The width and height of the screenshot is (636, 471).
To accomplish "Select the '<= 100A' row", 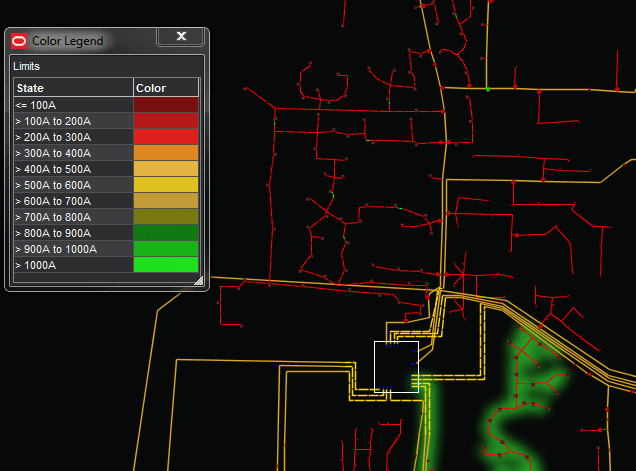I will coord(106,105).
